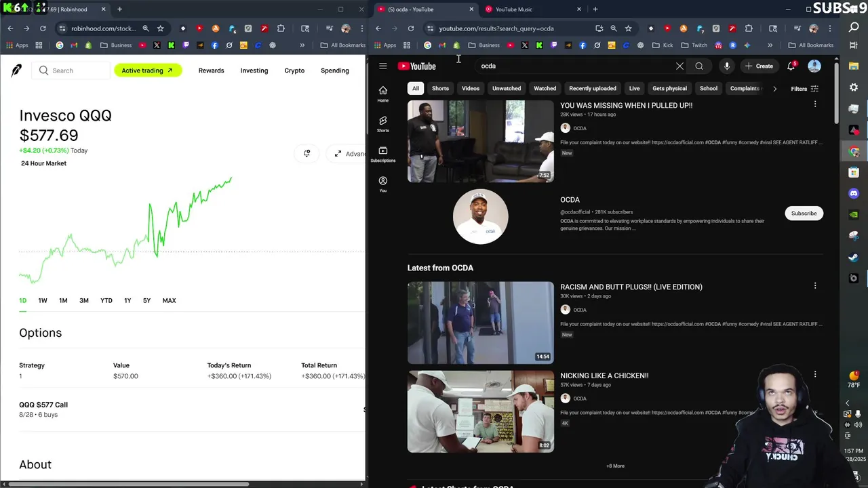Open Robinhood Crypto link

(x=294, y=70)
